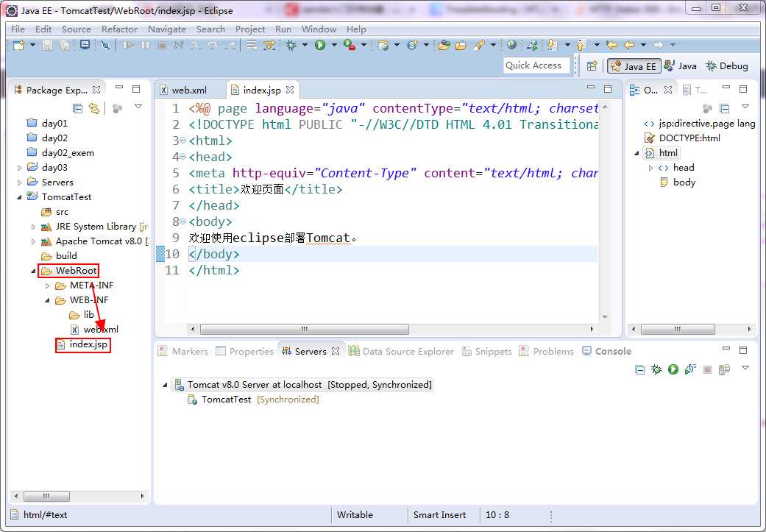Viewport: 766px width, 532px height.
Task: Open the File menu
Action: point(18,29)
